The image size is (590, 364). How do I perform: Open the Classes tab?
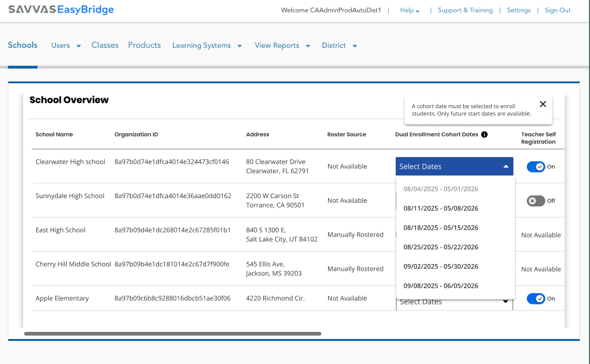pyautogui.click(x=105, y=45)
